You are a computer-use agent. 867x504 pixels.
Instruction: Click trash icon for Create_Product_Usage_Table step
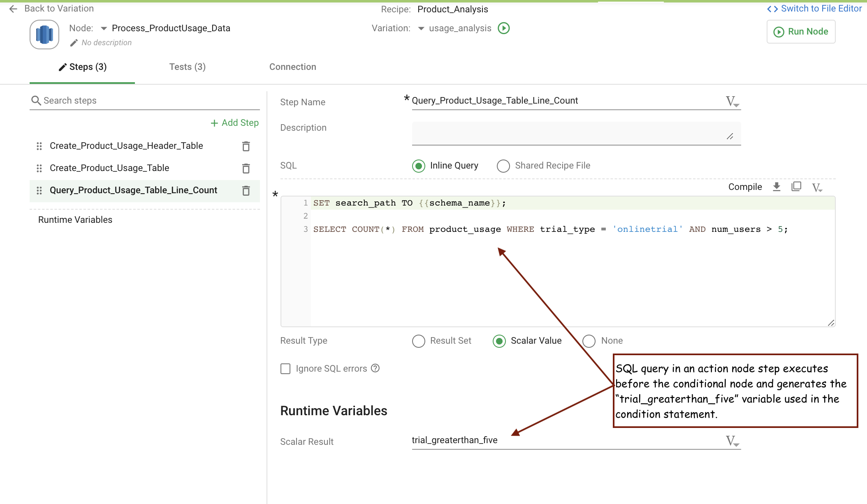click(246, 169)
